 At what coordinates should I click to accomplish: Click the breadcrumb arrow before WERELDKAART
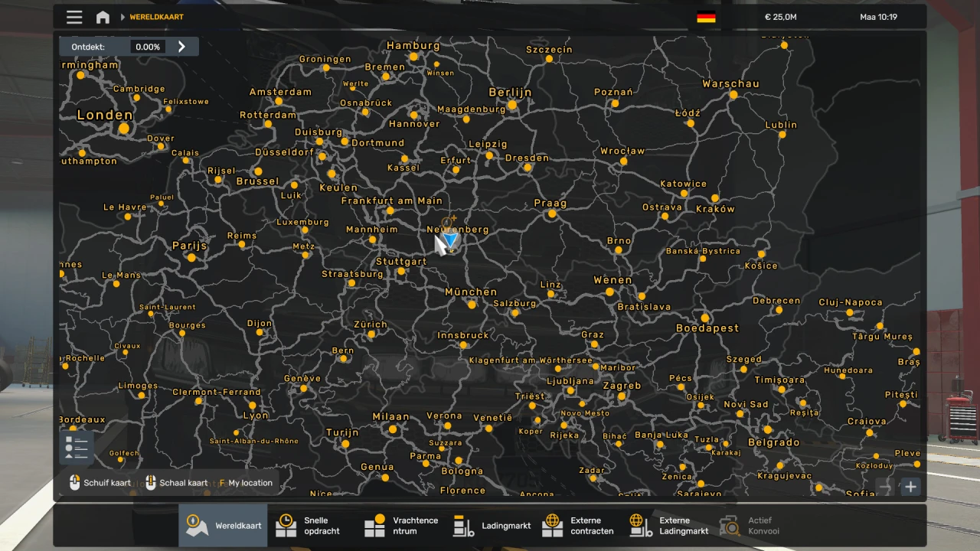[122, 17]
